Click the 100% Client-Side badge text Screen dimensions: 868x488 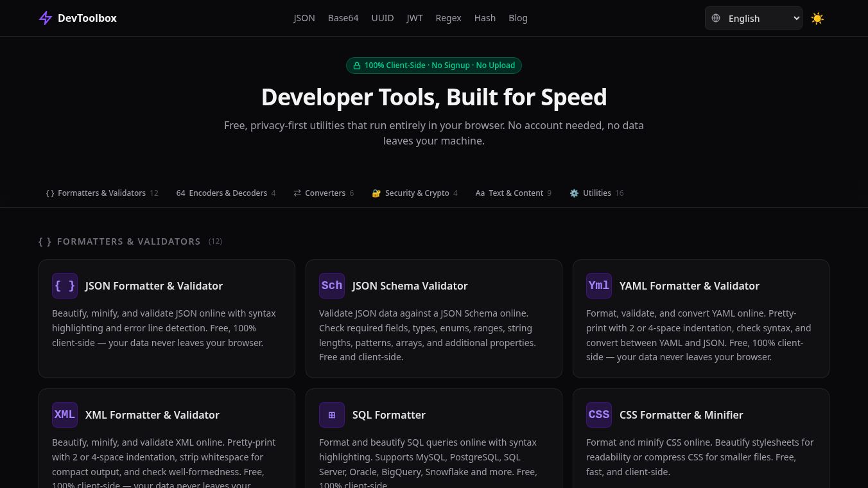(x=440, y=65)
